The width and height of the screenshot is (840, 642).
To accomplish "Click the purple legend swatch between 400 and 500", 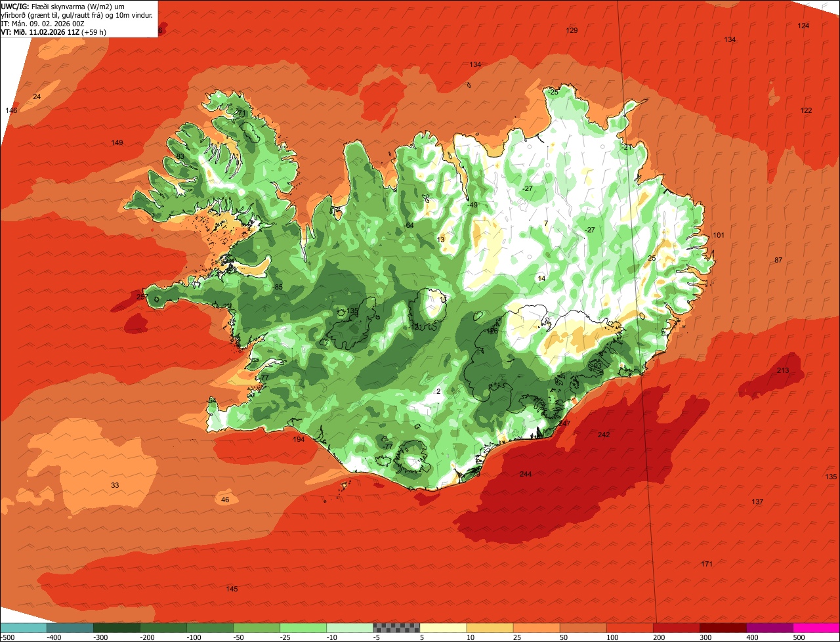I will pos(769,628).
